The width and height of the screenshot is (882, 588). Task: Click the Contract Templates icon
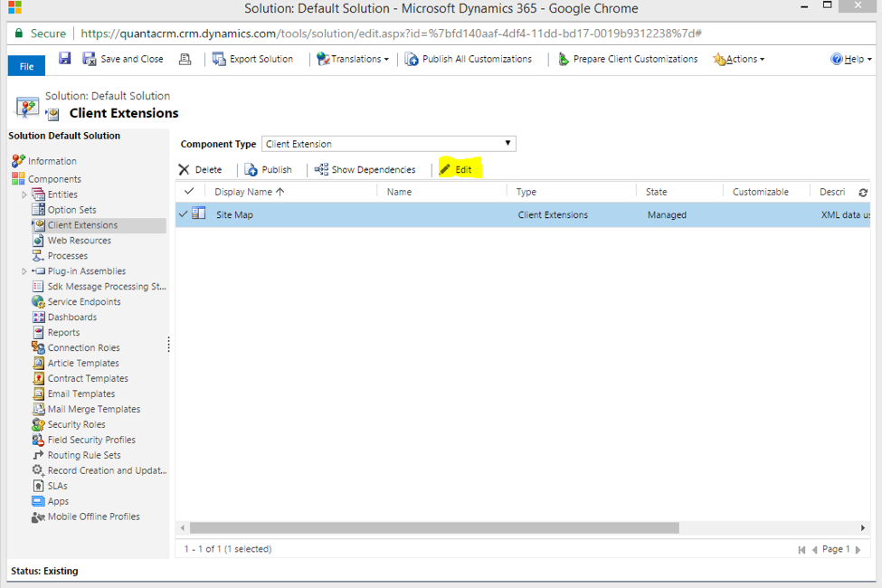38,378
